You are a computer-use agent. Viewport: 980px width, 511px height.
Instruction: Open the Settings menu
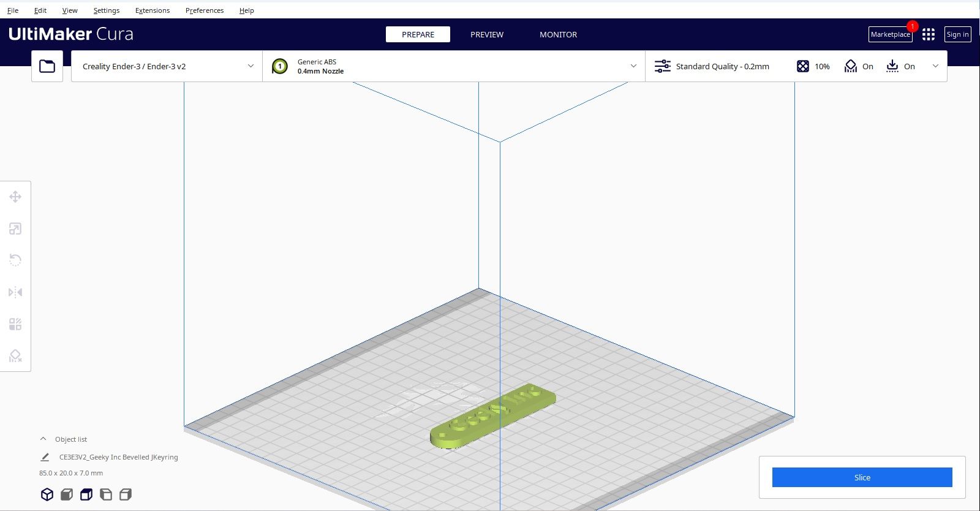(107, 10)
